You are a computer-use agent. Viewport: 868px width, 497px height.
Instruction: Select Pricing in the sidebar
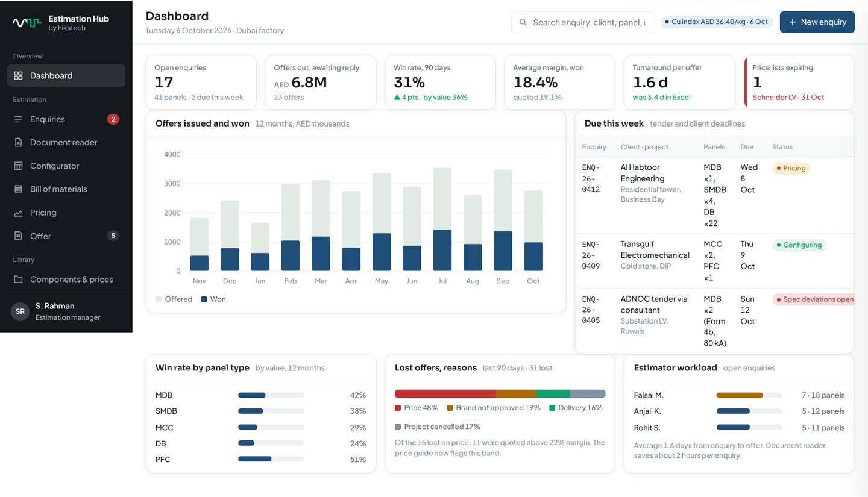click(x=66, y=213)
